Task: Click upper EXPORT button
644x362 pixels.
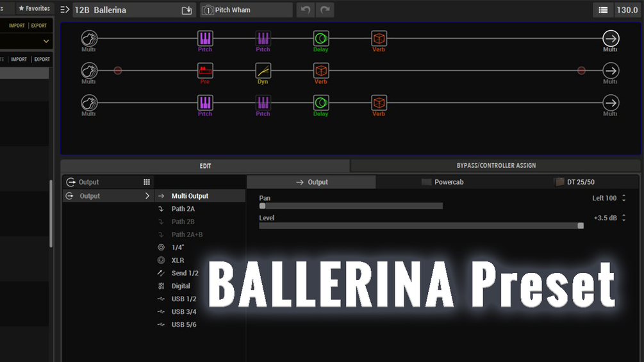Action: 39,26
